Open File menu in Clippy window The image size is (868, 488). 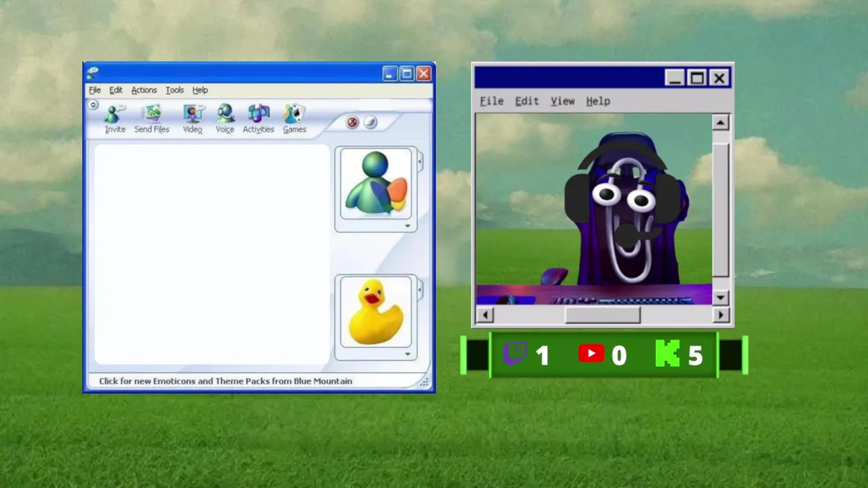click(492, 101)
